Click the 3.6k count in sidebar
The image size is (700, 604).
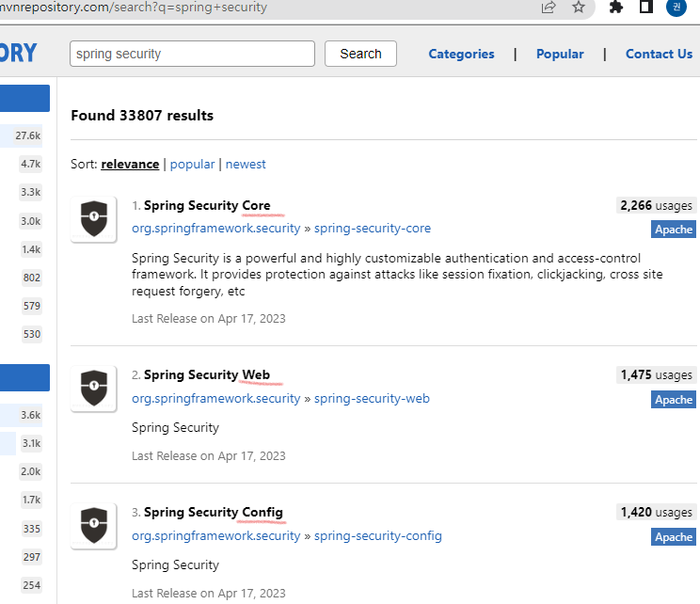tap(30, 415)
